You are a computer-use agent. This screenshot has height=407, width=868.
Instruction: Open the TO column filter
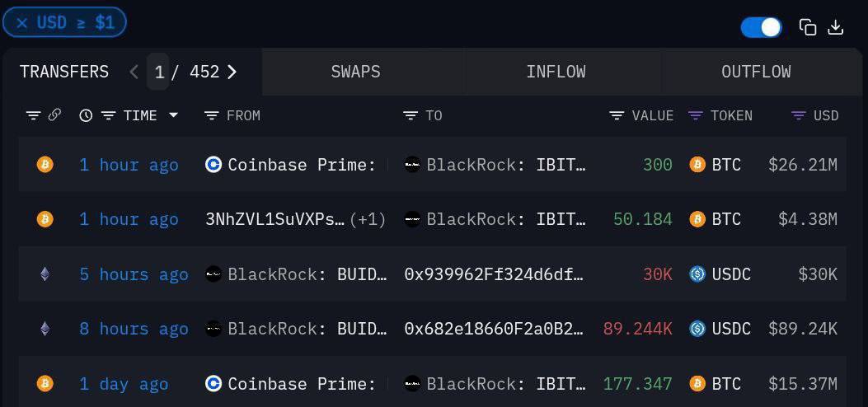[410, 115]
